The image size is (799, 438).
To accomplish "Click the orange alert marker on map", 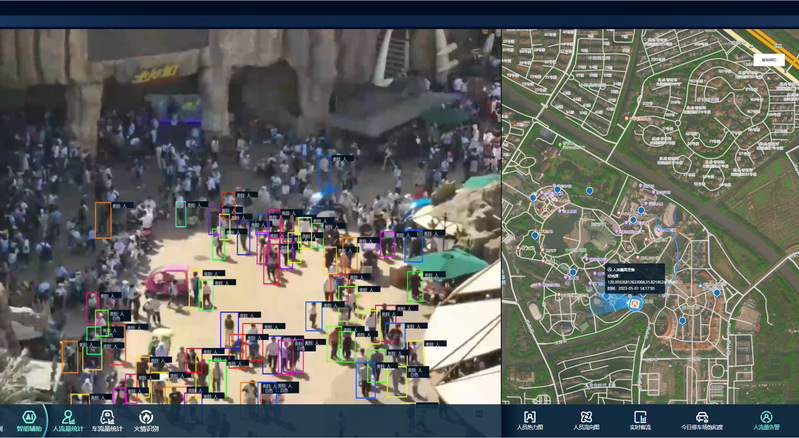I will click(633, 304).
